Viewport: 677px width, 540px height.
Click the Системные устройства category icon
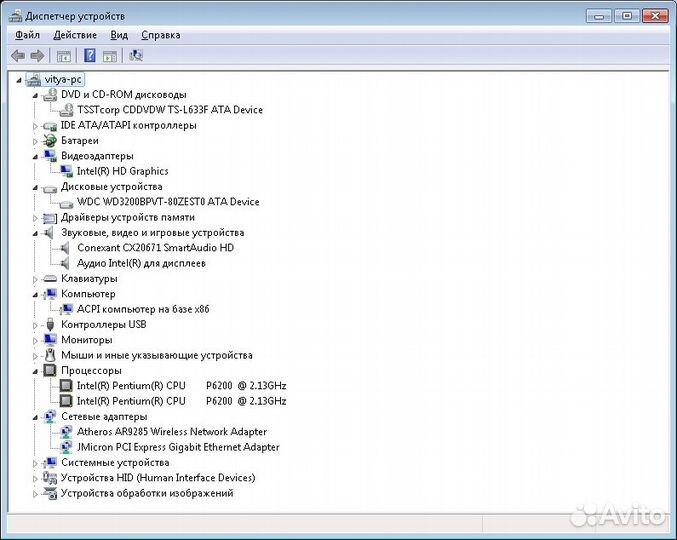click(x=50, y=463)
